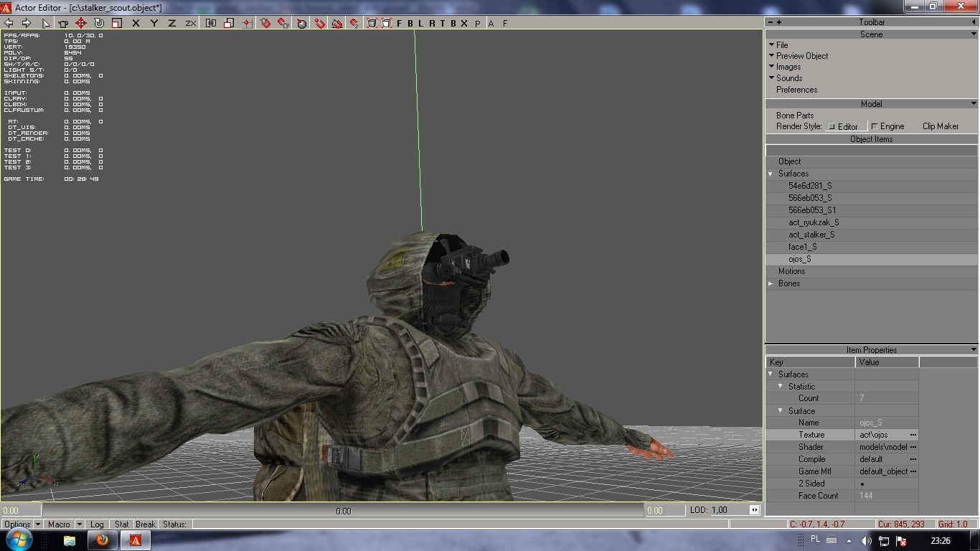Select surface face1_S
This screenshot has width=980, height=551.
tap(802, 247)
